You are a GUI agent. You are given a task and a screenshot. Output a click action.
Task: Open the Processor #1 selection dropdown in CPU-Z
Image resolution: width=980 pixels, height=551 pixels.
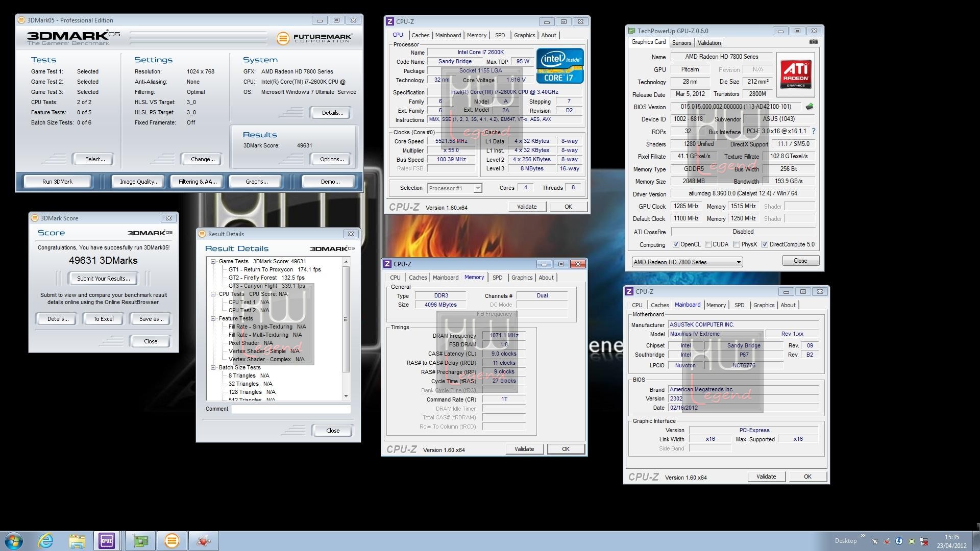[454, 188]
